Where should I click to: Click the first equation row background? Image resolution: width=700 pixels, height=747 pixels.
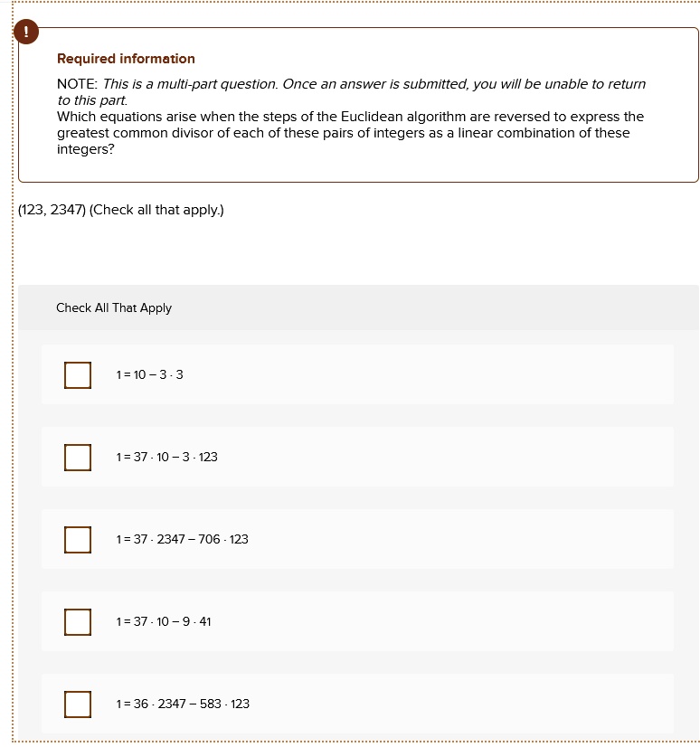[357, 374]
